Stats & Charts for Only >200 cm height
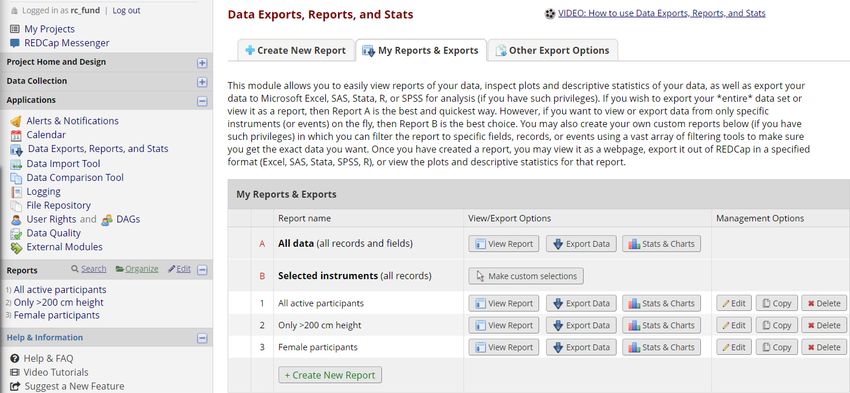This screenshot has width=850, height=393. [x=661, y=325]
